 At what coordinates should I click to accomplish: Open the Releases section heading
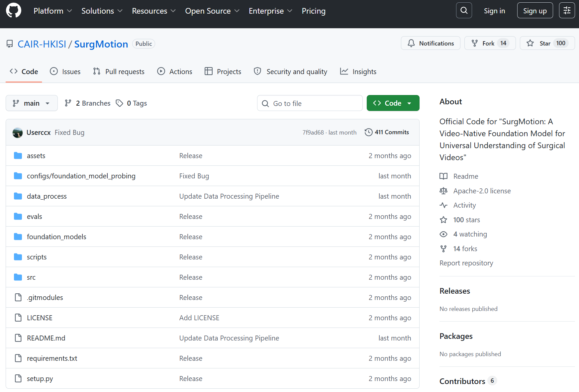coord(455,291)
